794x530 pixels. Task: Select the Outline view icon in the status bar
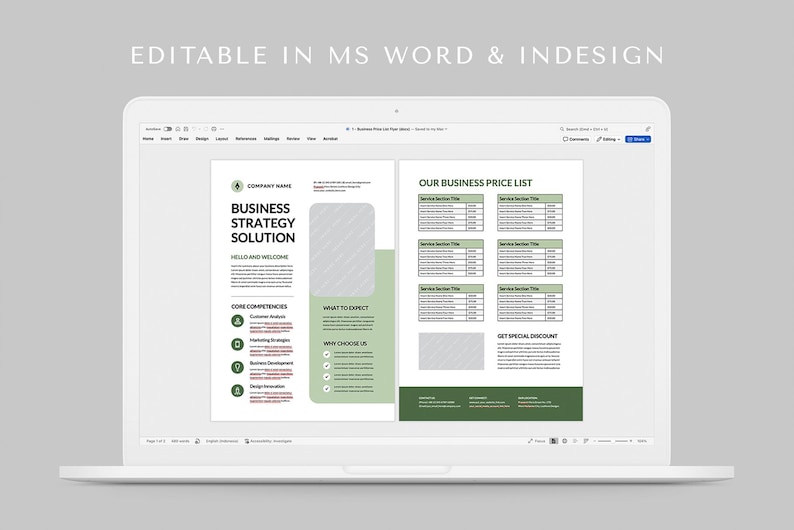pyautogui.click(x=575, y=441)
